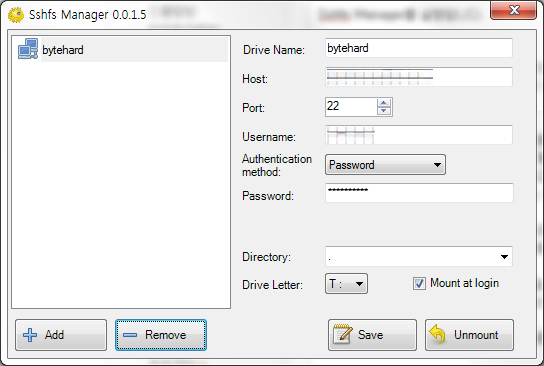
Task: Click the Sshfs Manager app icon in the title bar
Action: coord(16,15)
